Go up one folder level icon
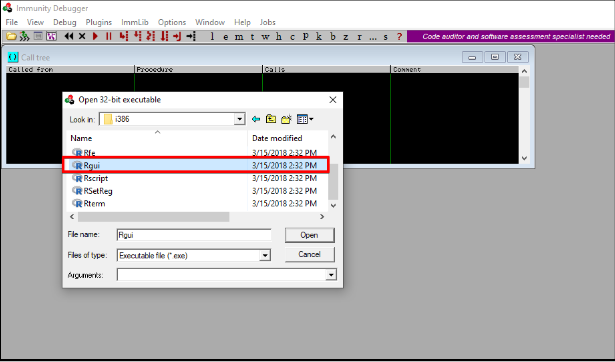This screenshot has height=362, width=615. (x=271, y=119)
